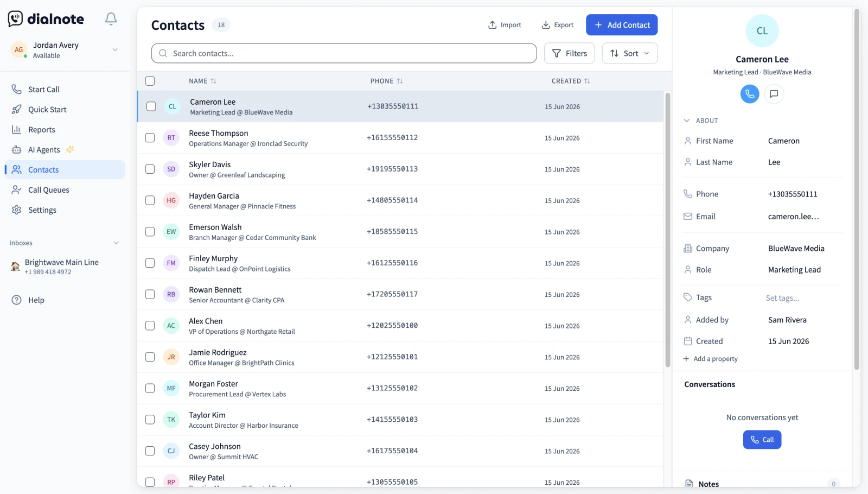
Task: Click Emerson Walsh's EW avatar
Action: pyautogui.click(x=171, y=232)
